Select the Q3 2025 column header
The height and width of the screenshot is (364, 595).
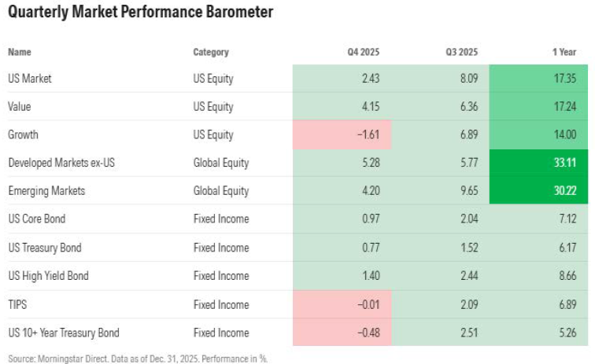point(462,52)
